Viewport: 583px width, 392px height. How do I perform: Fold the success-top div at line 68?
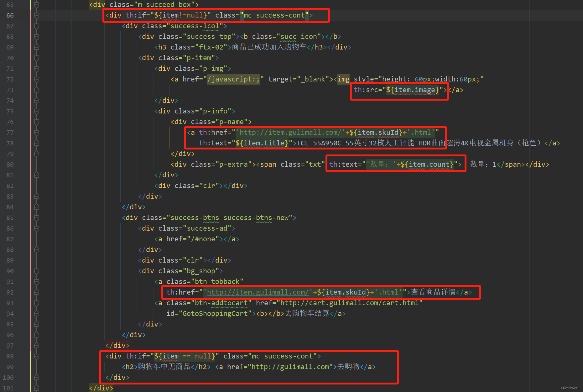click(37, 37)
